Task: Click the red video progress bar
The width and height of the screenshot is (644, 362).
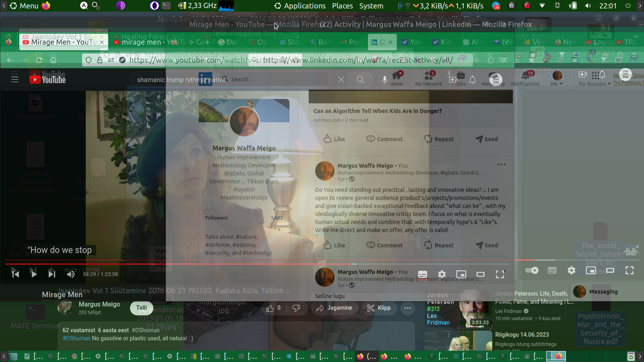Action: [x=161, y=264]
